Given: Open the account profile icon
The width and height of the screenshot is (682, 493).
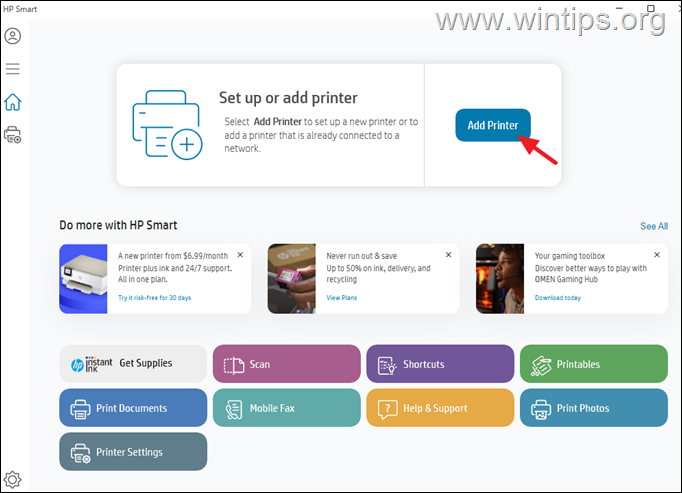Looking at the screenshot, I should click(13, 36).
